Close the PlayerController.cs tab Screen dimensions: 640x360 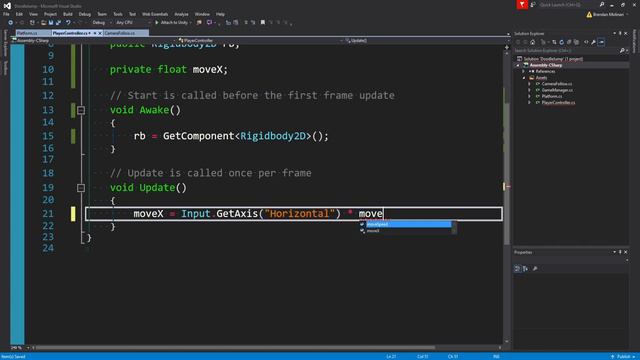(x=100, y=33)
